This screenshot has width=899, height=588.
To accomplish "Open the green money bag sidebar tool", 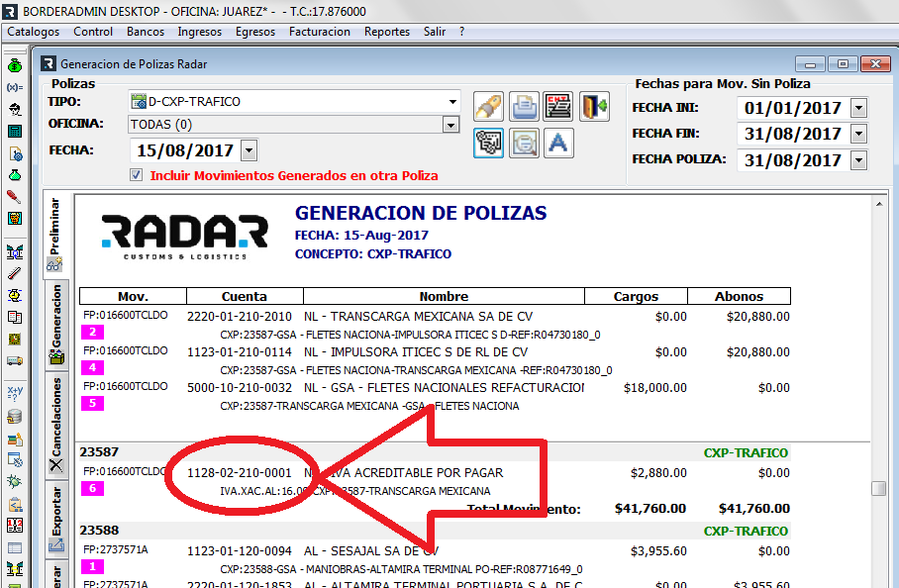I will tap(14, 66).
